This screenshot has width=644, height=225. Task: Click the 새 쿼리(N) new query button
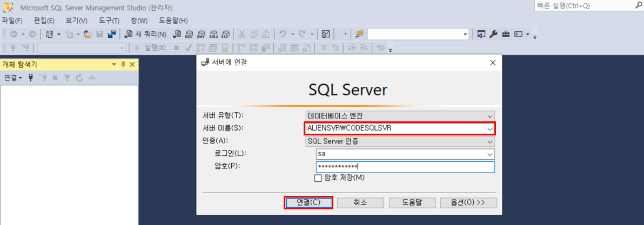click(x=146, y=35)
